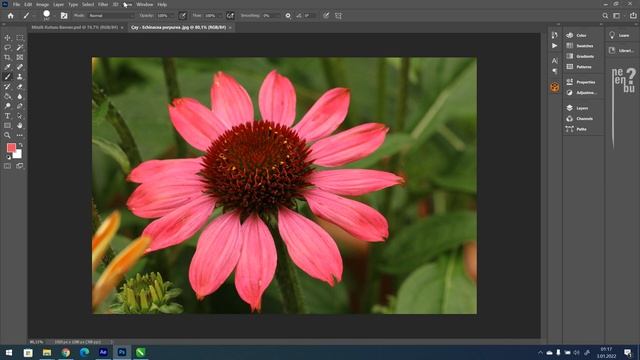The width and height of the screenshot is (640, 360).
Task: Switch to the first document tab
Action: coord(75,27)
